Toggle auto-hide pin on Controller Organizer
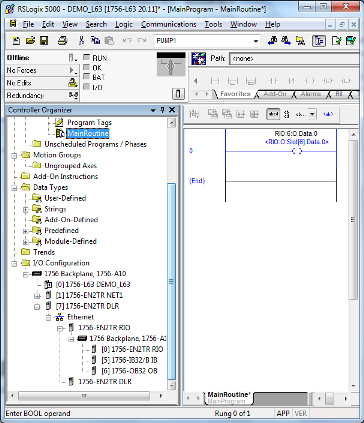 point(162,110)
